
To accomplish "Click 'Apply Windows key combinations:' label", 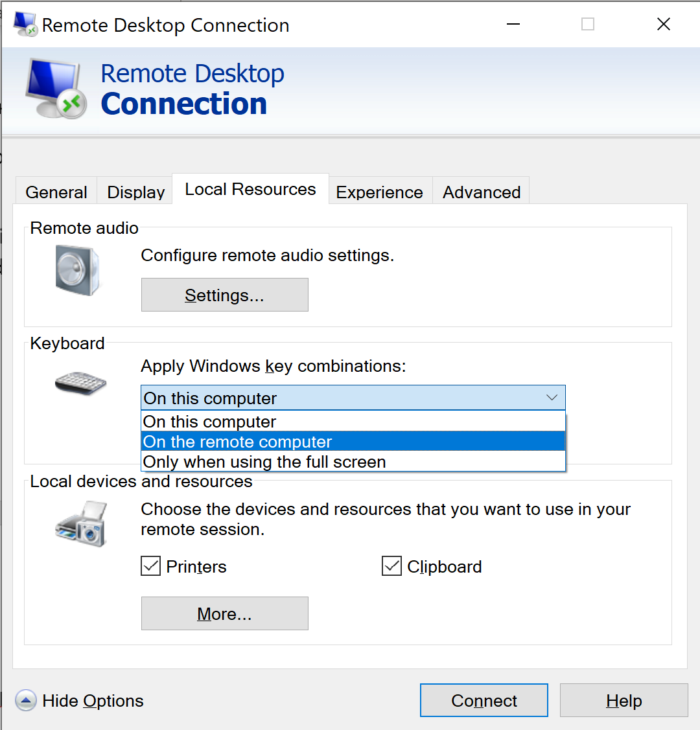I will [274, 366].
